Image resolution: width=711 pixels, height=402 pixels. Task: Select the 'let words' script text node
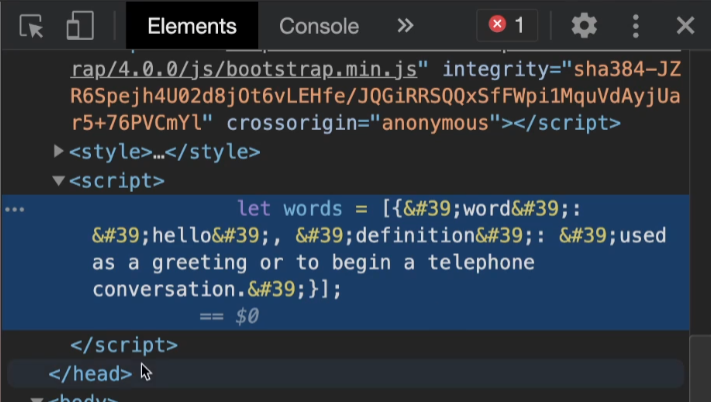pyautogui.click(x=346, y=262)
